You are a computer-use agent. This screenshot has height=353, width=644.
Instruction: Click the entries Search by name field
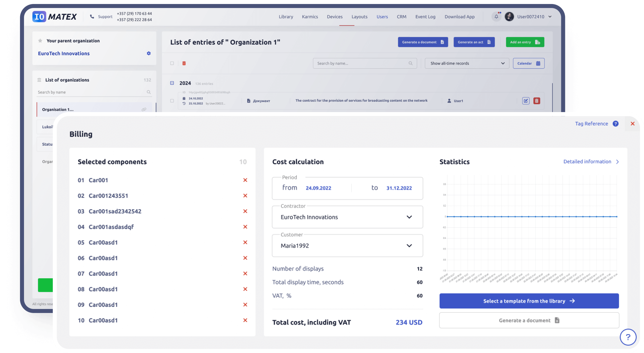click(365, 63)
